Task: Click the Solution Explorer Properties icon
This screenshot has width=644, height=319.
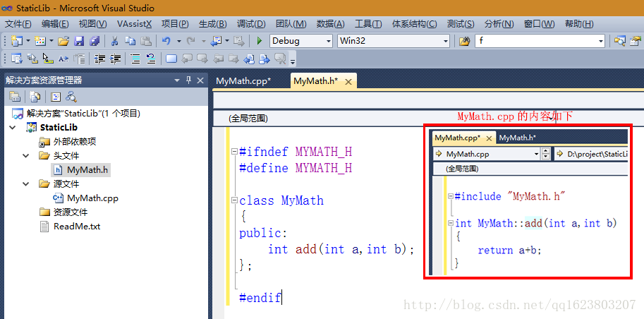Action: point(15,97)
